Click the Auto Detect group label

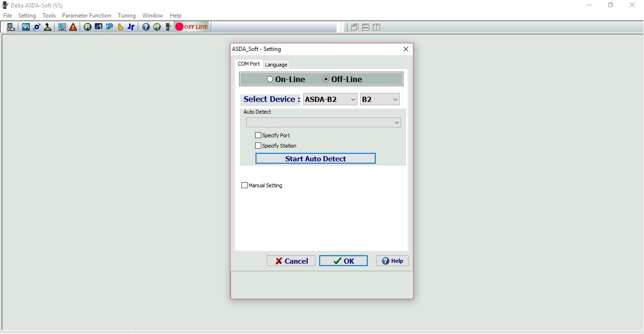click(x=257, y=112)
